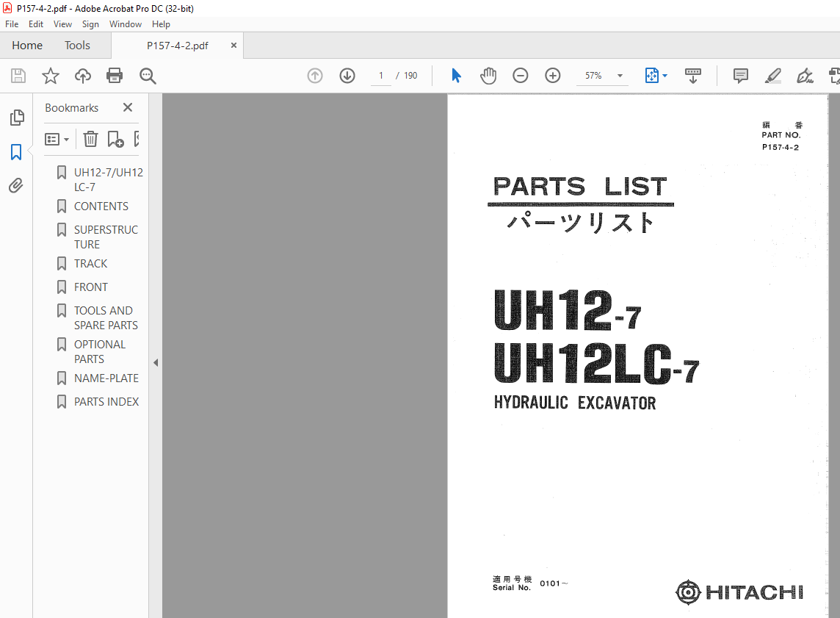Toggle the Bookmarks panel icon in sidebar

16,152
